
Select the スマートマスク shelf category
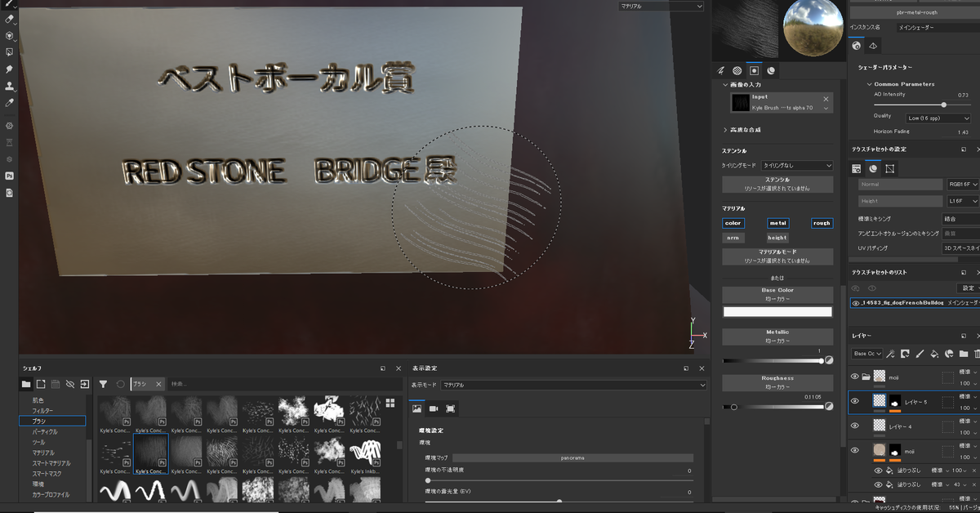(46, 473)
